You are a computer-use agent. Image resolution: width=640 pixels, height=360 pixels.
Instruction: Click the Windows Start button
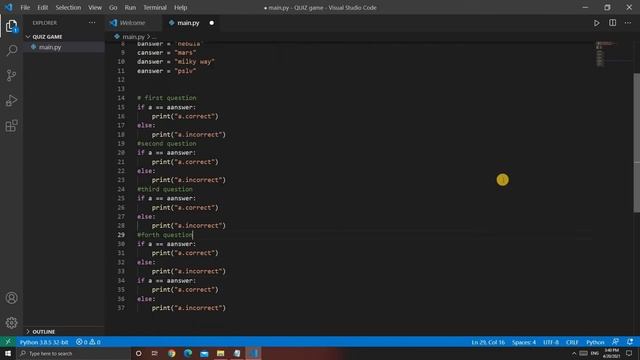click(x=8, y=353)
